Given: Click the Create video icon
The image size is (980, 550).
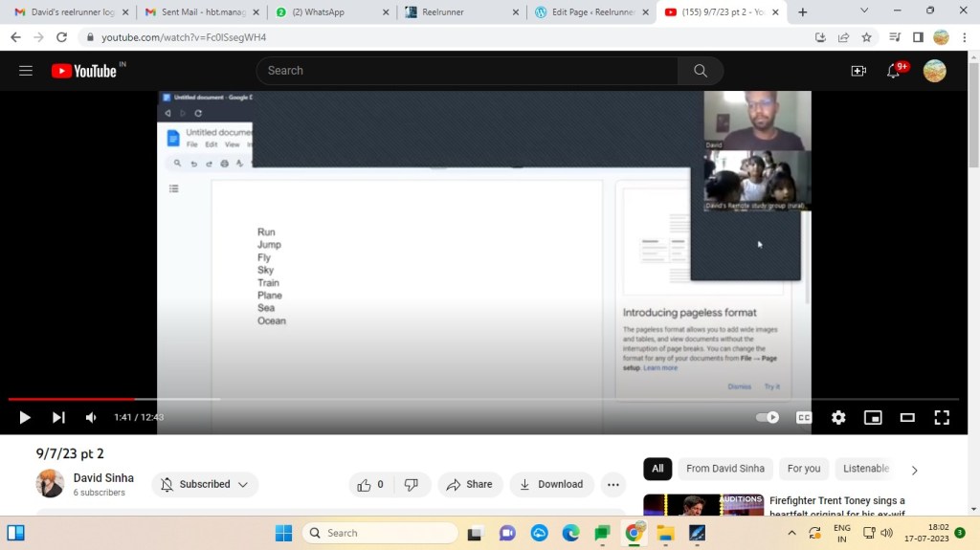Looking at the screenshot, I should (x=858, y=71).
